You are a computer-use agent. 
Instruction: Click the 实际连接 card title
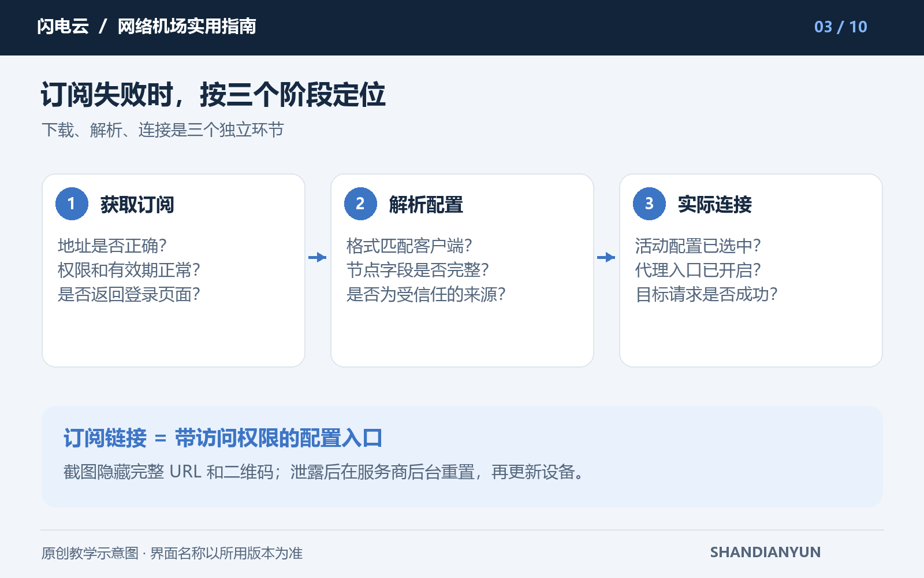pyautogui.click(x=714, y=205)
